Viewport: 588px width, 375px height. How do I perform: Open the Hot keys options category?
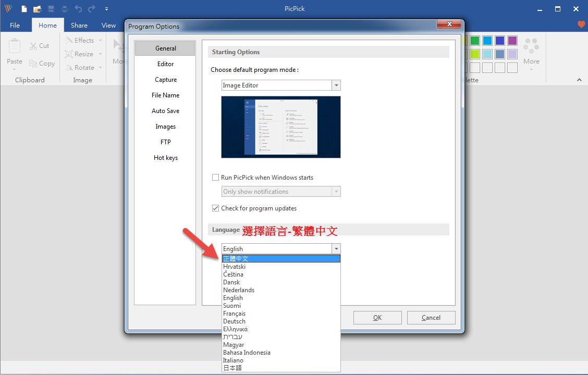pyautogui.click(x=165, y=158)
